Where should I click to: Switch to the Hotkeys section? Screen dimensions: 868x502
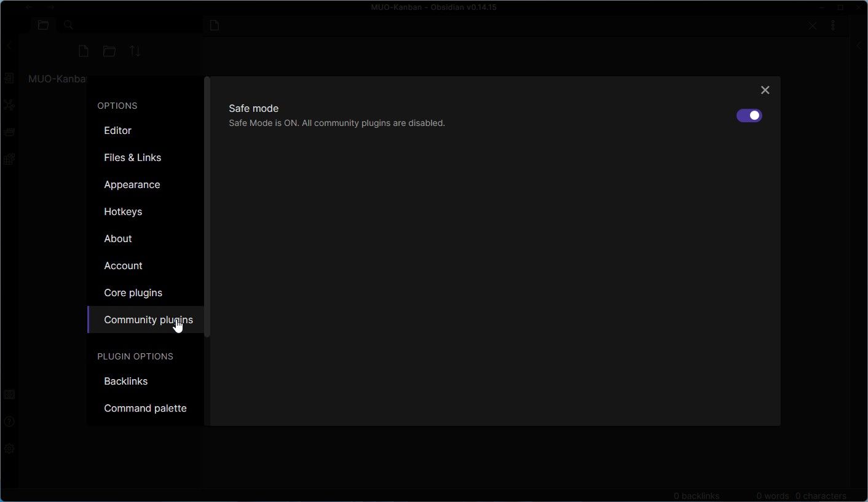(122, 211)
